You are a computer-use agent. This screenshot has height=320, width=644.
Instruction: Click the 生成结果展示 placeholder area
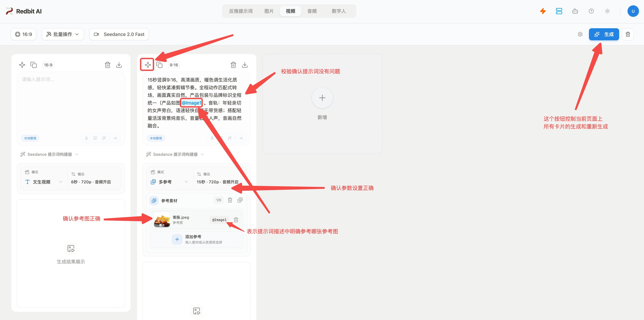pyautogui.click(x=71, y=253)
